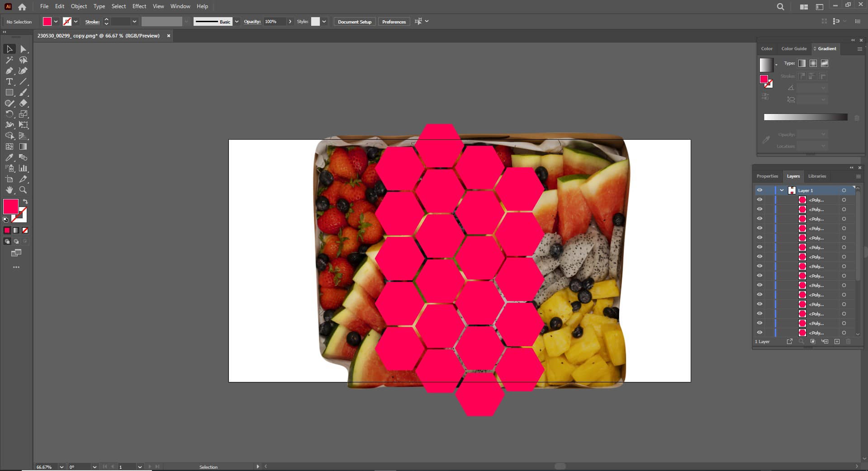
Task: Toggle visibility of Layer 1
Action: tap(759, 190)
